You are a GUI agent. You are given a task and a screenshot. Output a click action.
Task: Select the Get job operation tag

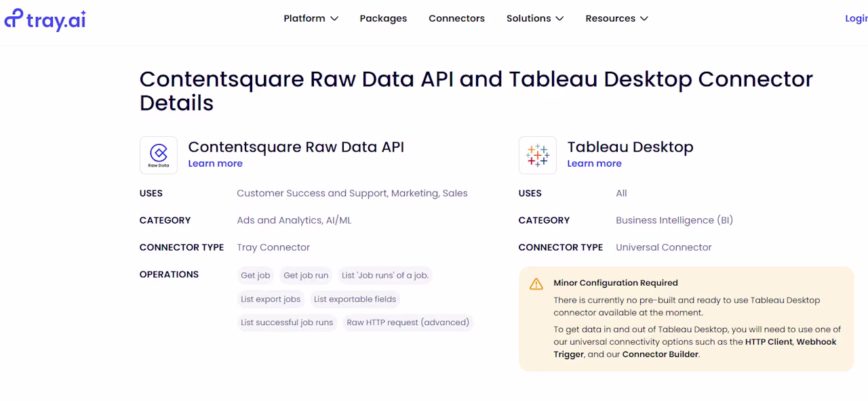pos(256,276)
